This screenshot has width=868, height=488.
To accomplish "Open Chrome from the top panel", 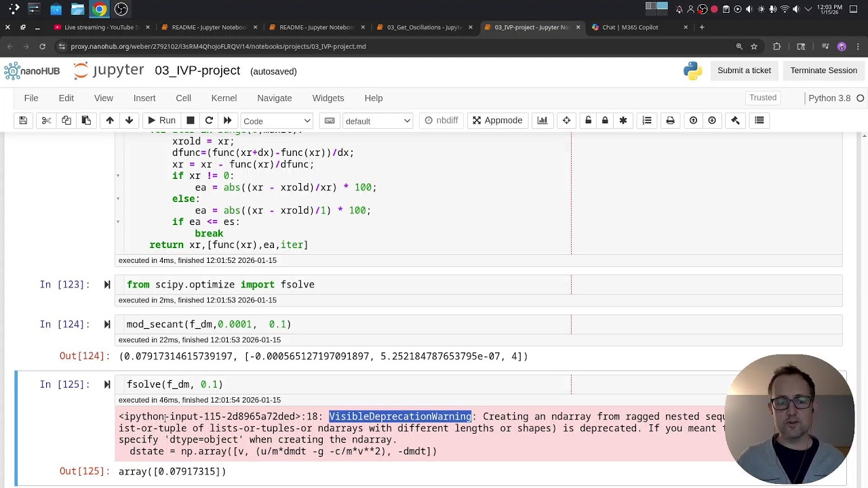I will click(x=100, y=9).
